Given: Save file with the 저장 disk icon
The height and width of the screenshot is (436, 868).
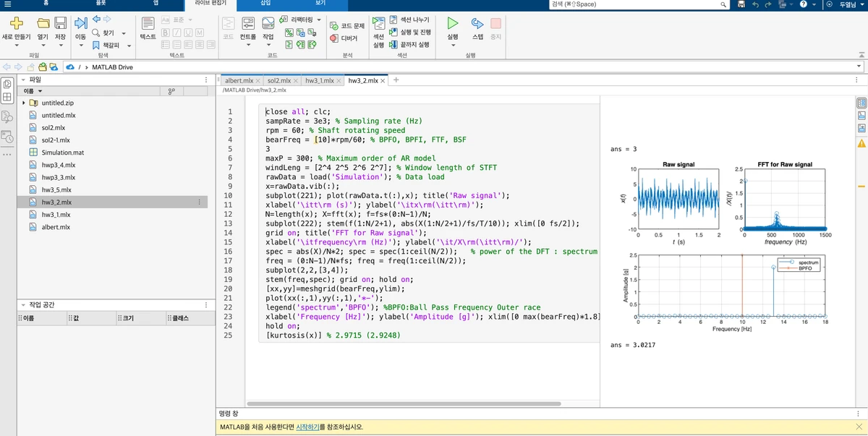Looking at the screenshot, I should [x=61, y=23].
